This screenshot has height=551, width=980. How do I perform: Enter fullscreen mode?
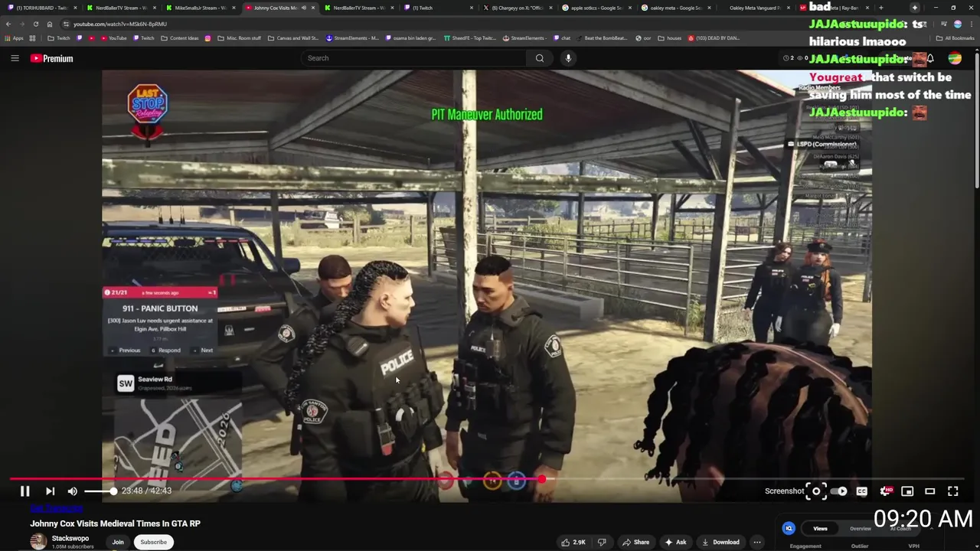pos(953,491)
